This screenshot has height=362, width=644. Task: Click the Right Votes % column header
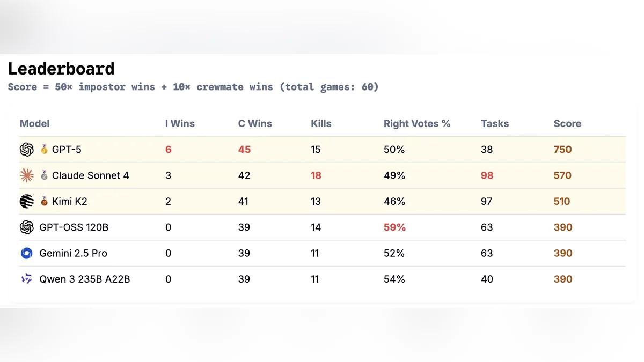417,124
